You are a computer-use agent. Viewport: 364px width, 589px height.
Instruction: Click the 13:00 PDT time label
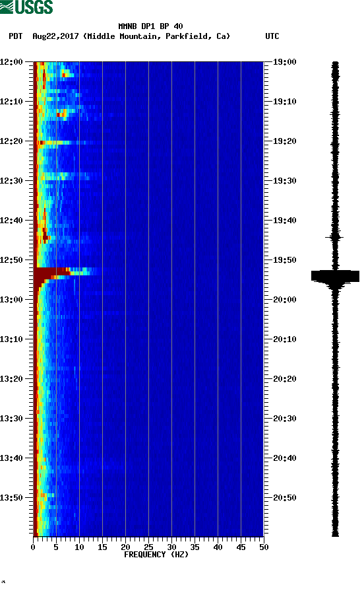[x=12, y=299]
